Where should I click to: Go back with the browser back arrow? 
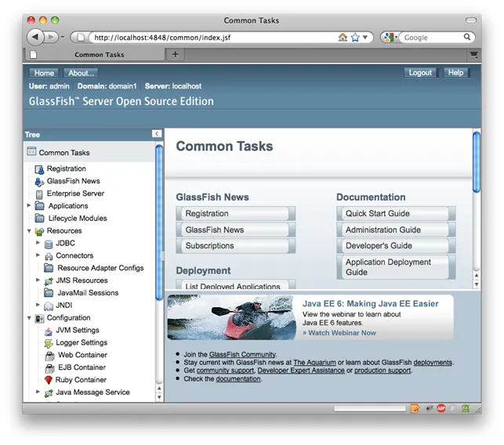click(x=35, y=37)
